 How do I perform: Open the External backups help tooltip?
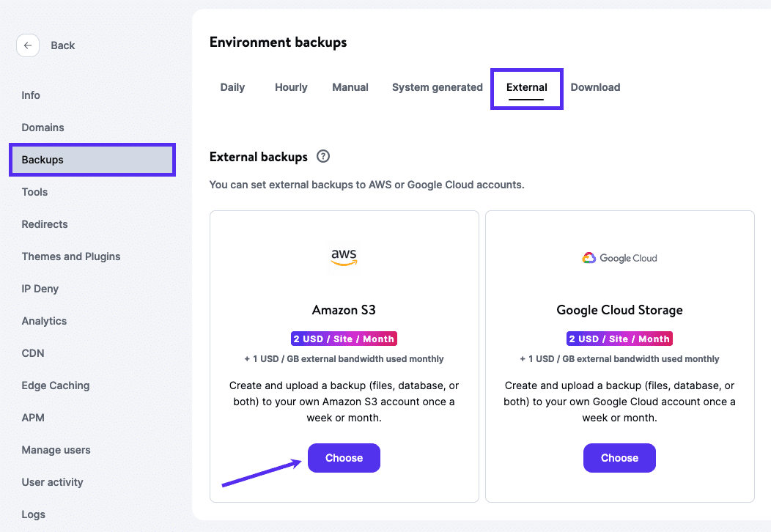tap(322, 156)
